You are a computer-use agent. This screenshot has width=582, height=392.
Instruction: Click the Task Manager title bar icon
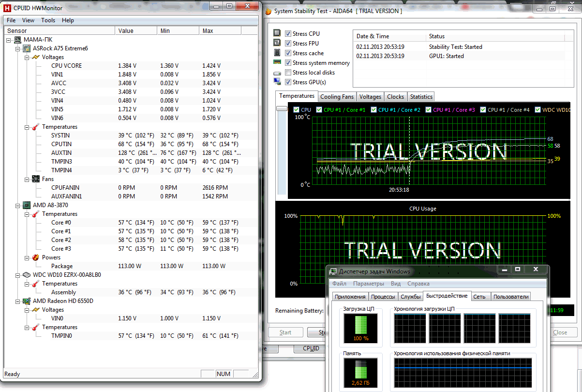pos(333,271)
